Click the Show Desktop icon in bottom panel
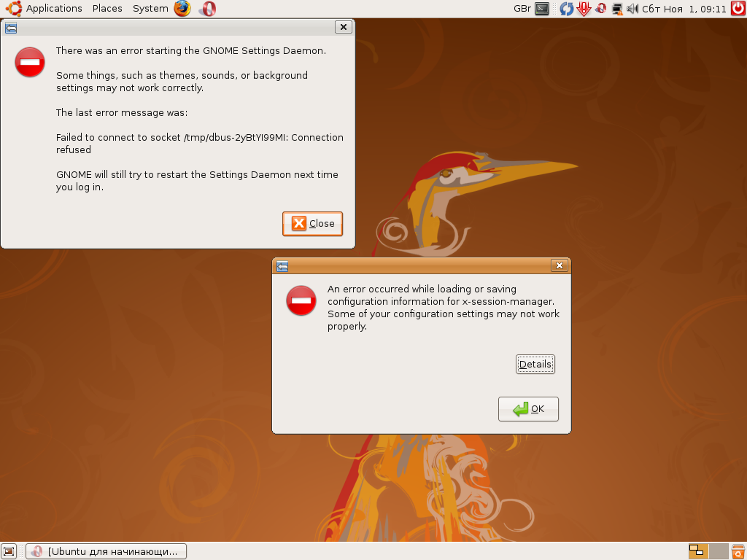The width and height of the screenshot is (747, 560). click(x=9, y=551)
